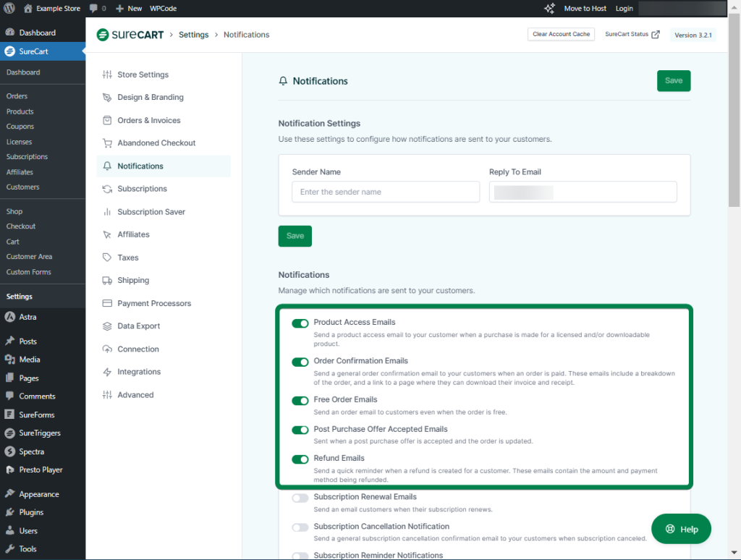Screen dimensions: 741x560
Task: Open the New content menu in admin bar
Action: pyautogui.click(x=129, y=9)
